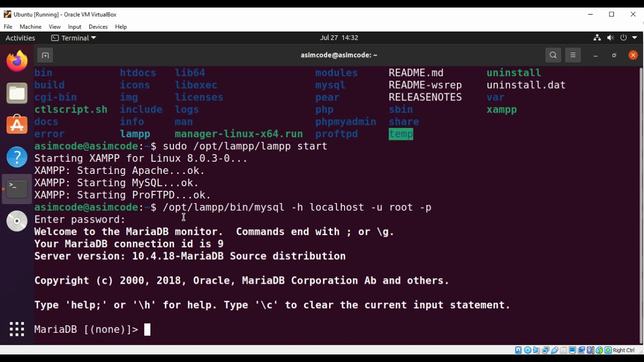
Task: Click the VirtualBox display indicator
Action: (573, 350)
